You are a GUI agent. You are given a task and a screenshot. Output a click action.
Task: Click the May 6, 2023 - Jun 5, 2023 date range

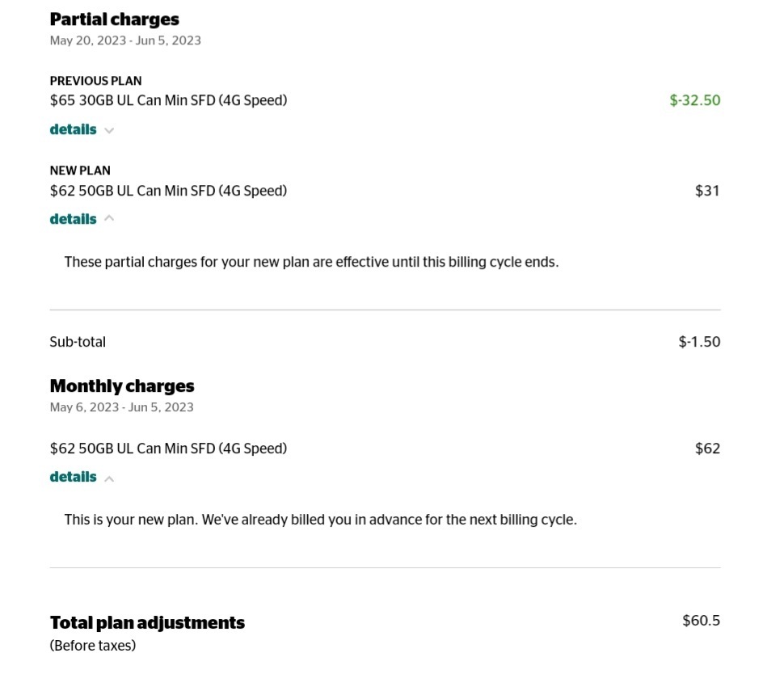pyautogui.click(x=121, y=407)
